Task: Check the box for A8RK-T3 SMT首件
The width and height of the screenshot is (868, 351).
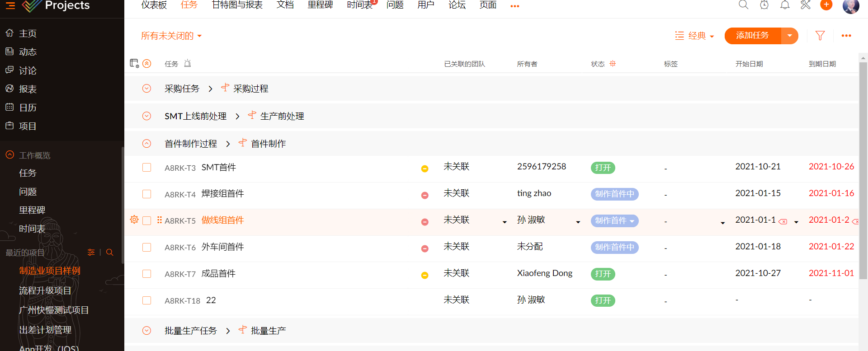Action: coord(146,168)
